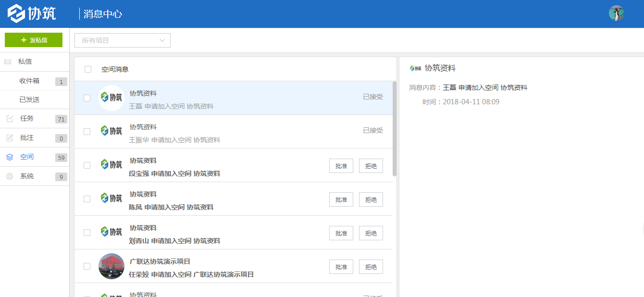Check the 空间消息 select-all checkbox
Viewport: 644px width, 297px height.
pyautogui.click(x=87, y=69)
